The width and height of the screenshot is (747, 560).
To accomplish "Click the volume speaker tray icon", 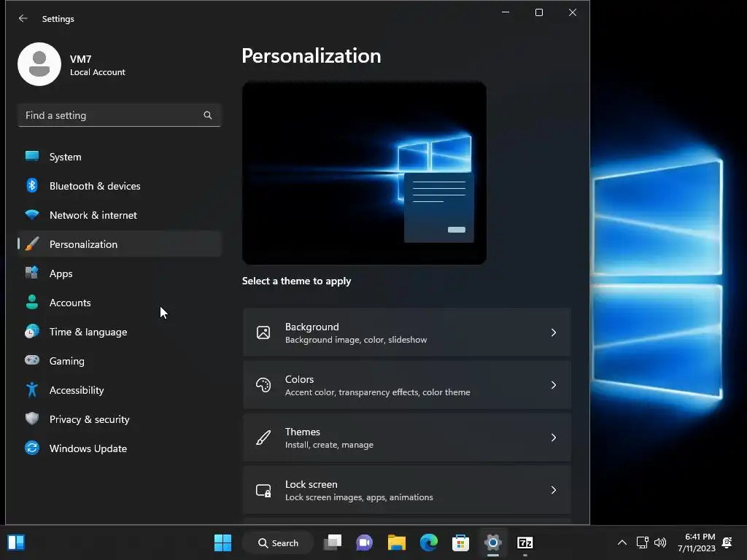I will coord(659,542).
